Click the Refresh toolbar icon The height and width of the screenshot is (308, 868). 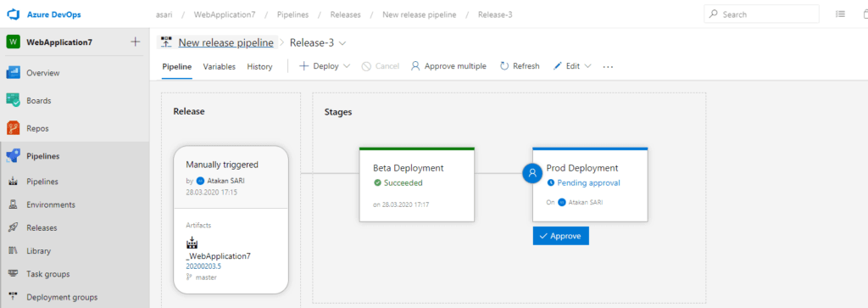(504, 66)
